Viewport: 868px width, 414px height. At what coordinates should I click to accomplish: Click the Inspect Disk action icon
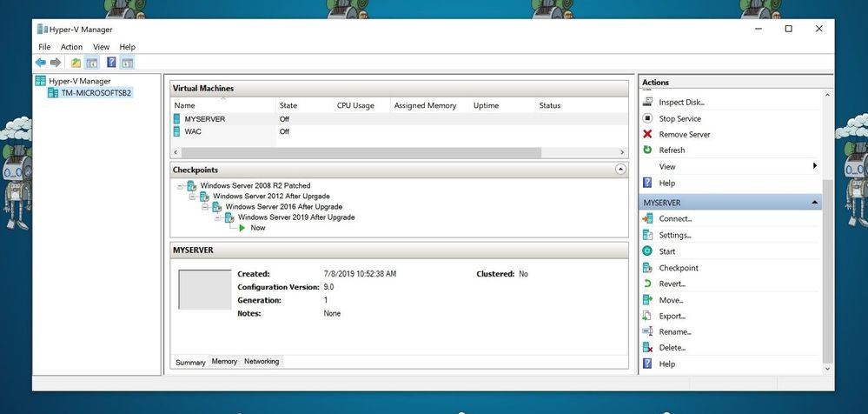tap(647, 102)
